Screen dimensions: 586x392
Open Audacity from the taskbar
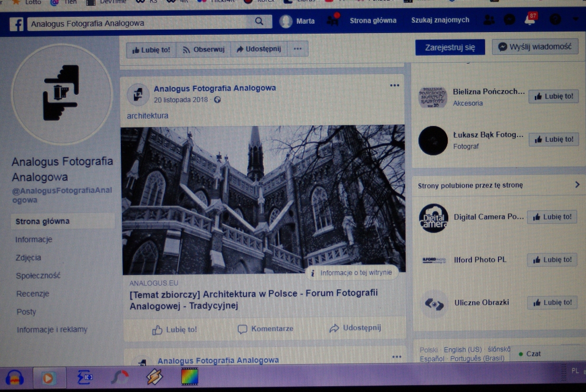tap(15, 377)
